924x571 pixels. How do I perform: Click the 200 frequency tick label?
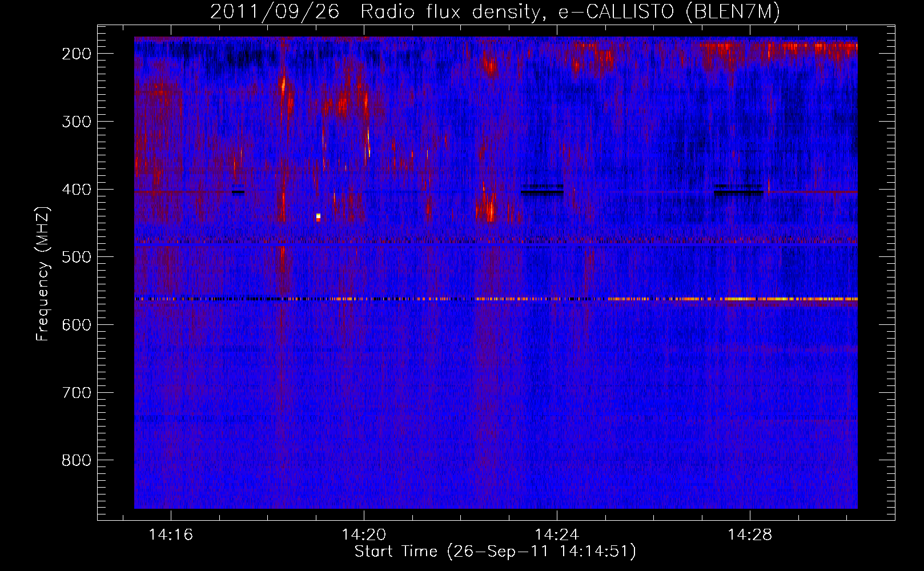[x=77, y=54]
